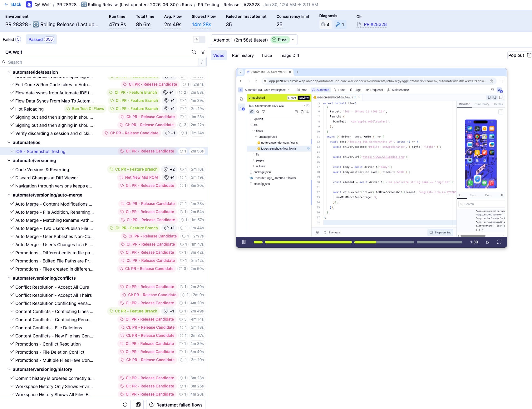Open the filter funnel icon
The image size is (532, 409).
click(203, 52)
